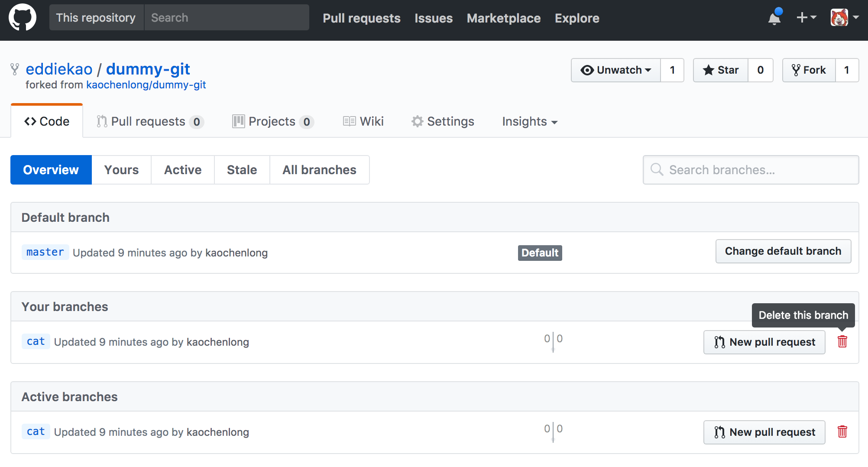This screenshot has height=467, width=868.
Task: Open the user avatar menu
Action: pyautogui.click(x=844, y=18)
